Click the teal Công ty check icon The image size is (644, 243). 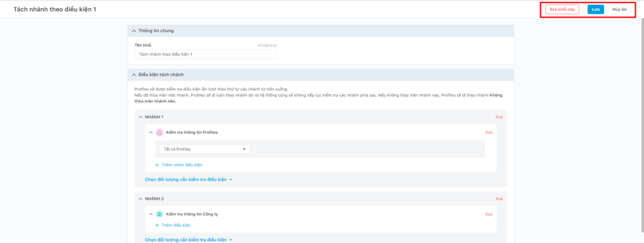tap(159, 214)
